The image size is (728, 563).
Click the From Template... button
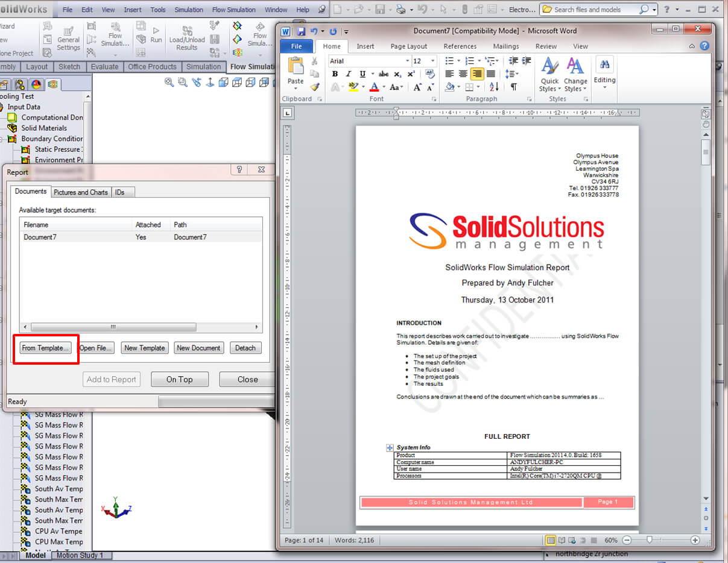point(46,348)
